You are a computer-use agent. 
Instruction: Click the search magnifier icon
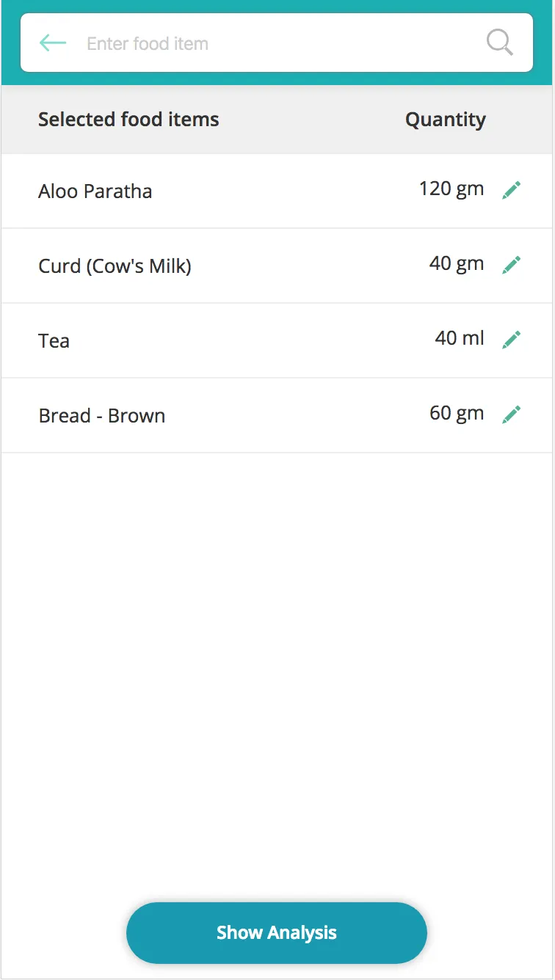tap(499, 43)
